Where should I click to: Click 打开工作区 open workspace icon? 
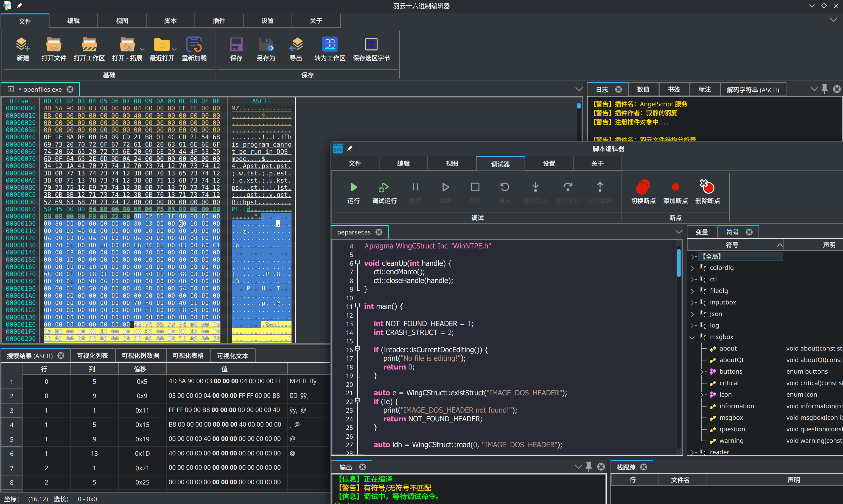pyautogui.click(x=89, y=44)
